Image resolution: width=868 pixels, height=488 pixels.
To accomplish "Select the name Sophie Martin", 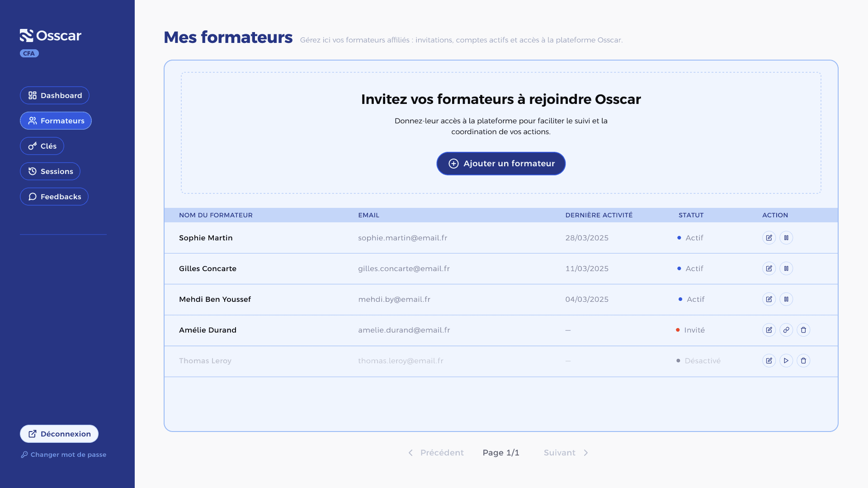I will (x=206, y=238).
